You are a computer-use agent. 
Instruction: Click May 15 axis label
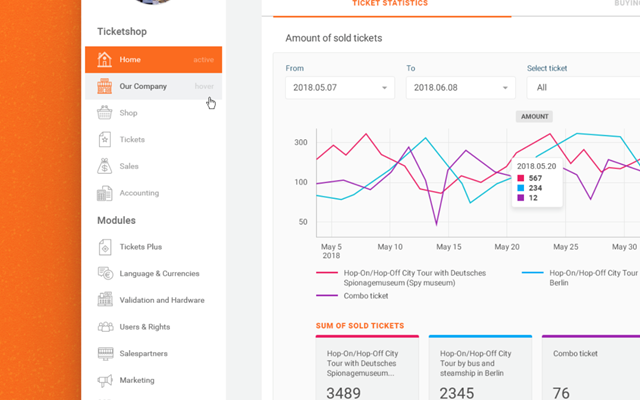(x=449, y=247)
